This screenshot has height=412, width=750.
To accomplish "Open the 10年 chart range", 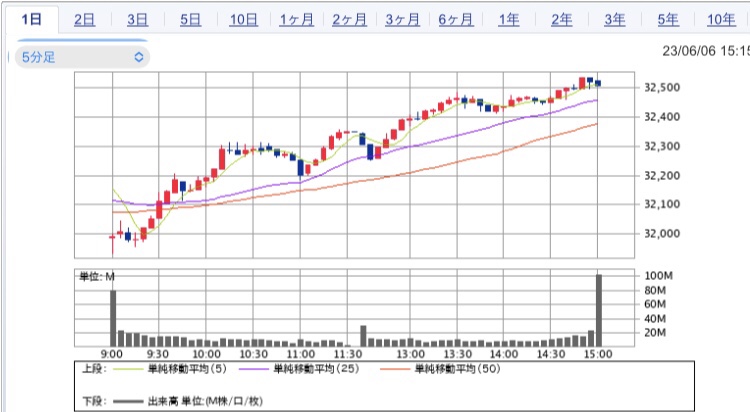I will pos(721,20).
